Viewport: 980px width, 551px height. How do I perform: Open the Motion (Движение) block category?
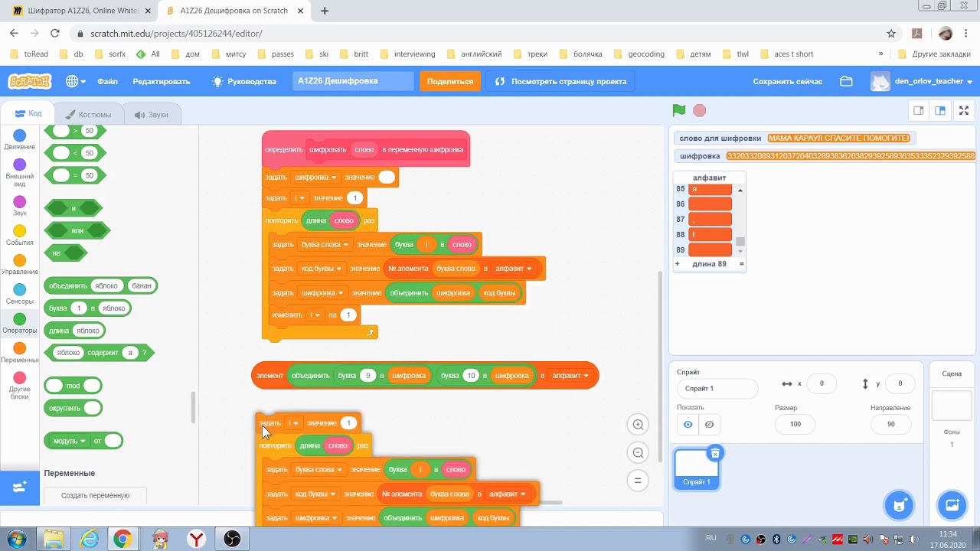20,140
